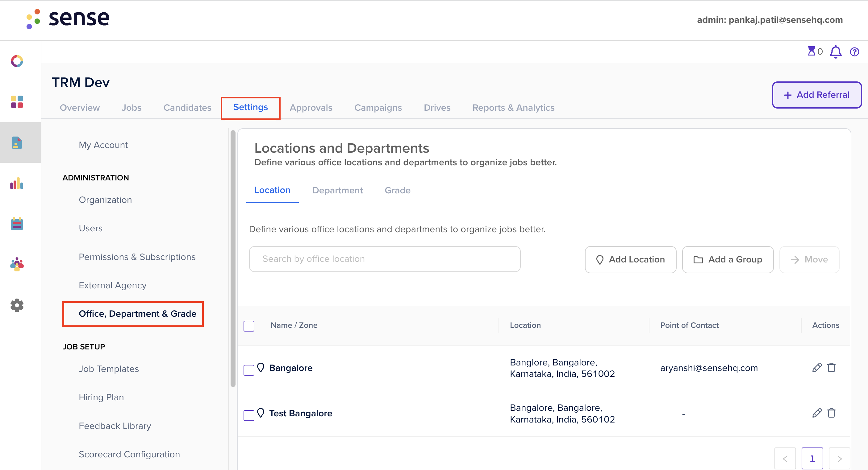Click the Test Bangalore row pin icon
Image resolution: width=868 pixels, height=470 pixels.
261,413
